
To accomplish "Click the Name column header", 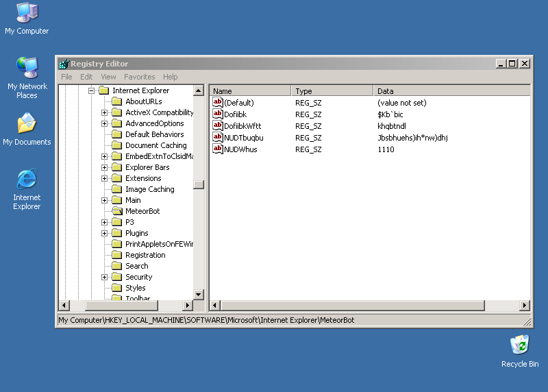I will pos(250,91).
